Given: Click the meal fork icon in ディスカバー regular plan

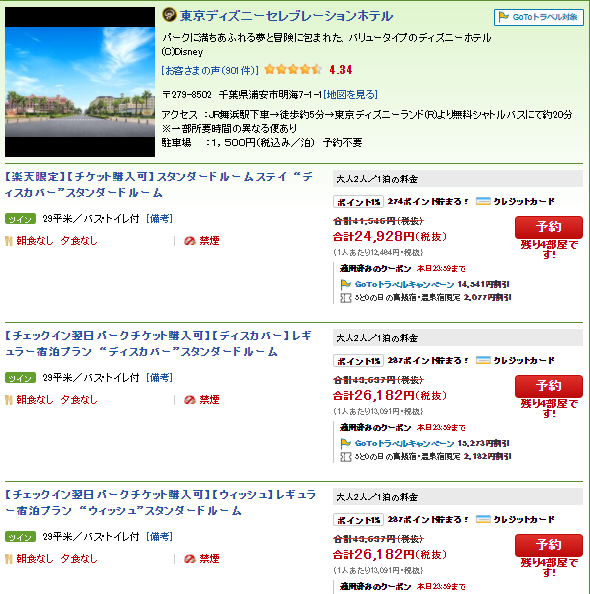Looking at the screenshot, I should coord(9,400).
